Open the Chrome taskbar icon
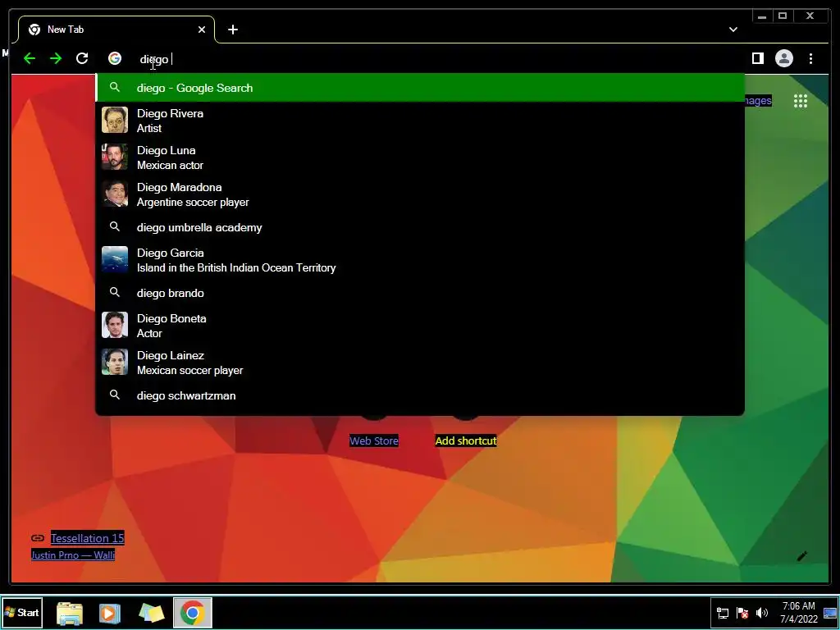This screenshot has height=630, width=840. [x=192, y=613]
